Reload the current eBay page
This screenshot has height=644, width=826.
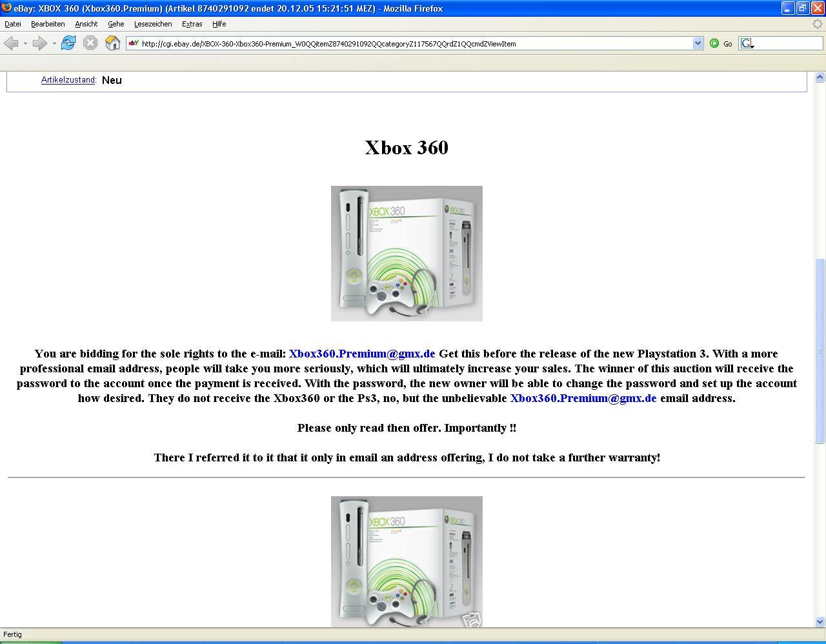point(68,43)
